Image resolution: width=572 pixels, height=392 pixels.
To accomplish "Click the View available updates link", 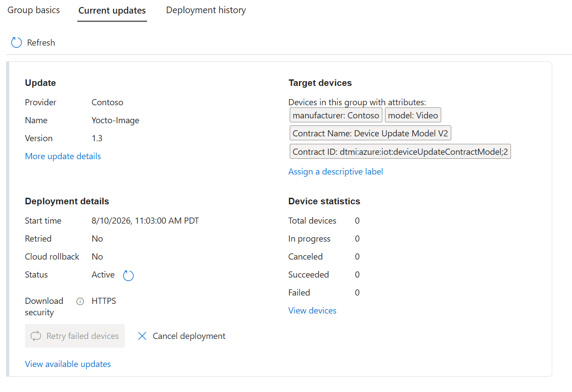I will tap(68, 364).
